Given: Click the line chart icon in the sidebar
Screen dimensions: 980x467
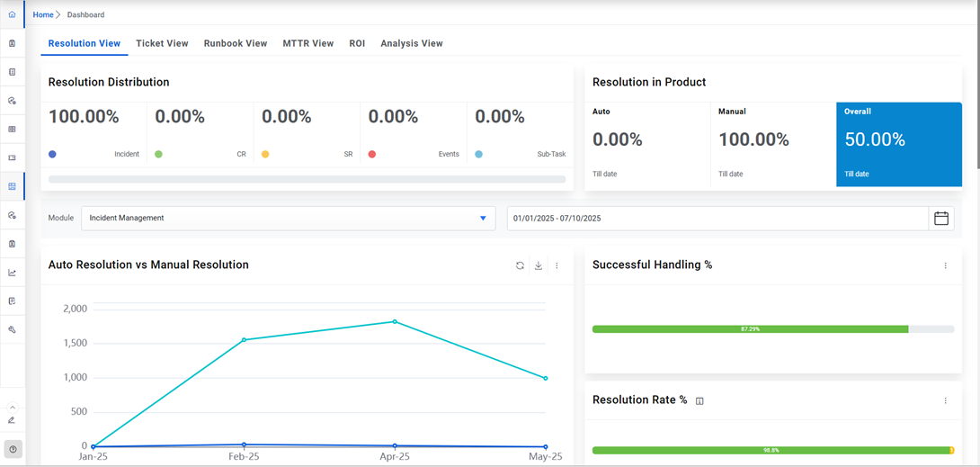Looking at the screenshot, I should click(x=12, y=273).
